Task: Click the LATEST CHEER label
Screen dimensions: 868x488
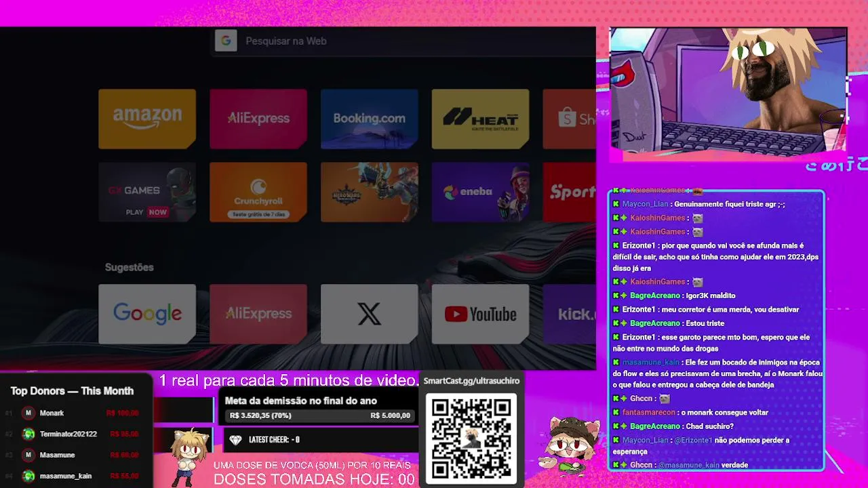Action: (x=269, y=440)
